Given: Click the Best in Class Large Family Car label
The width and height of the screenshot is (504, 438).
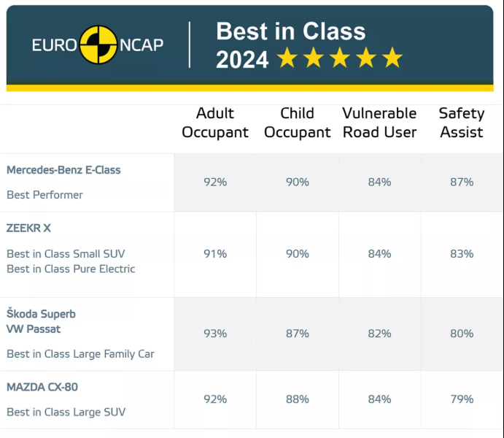Looking at the screenshot, I should 80,354.
